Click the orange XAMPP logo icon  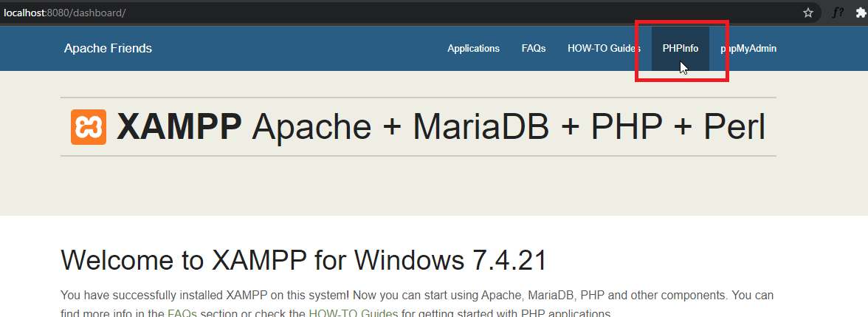click(x=89, y=127)
